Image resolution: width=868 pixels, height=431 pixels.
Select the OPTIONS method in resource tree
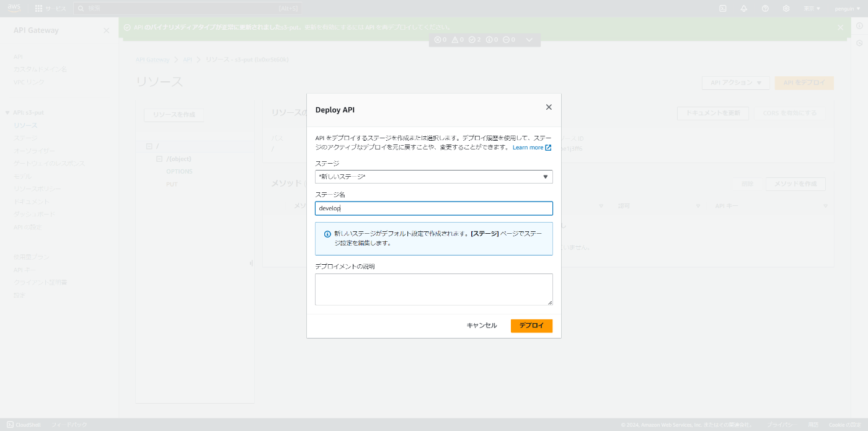point(179,172)
